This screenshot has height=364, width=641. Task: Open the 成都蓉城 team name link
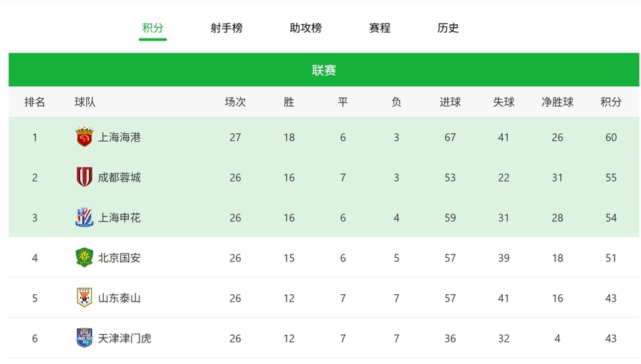coord(119,177)
